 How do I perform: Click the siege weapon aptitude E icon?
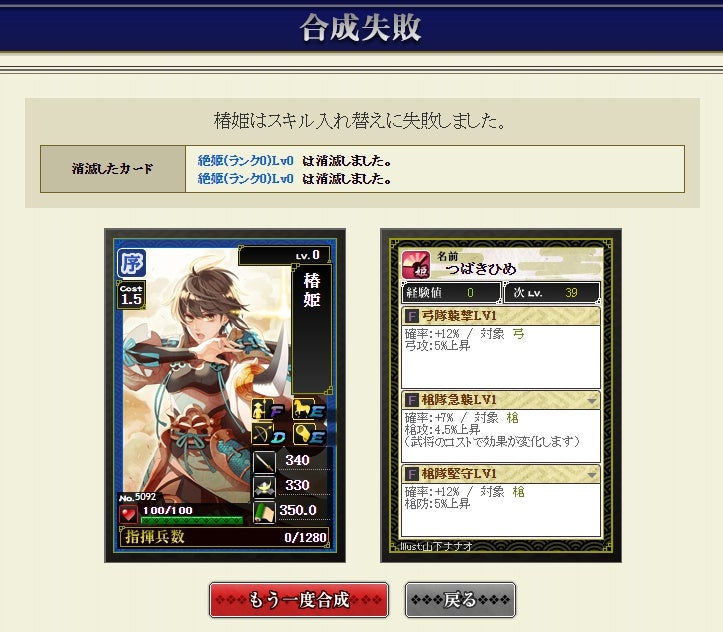309,434
